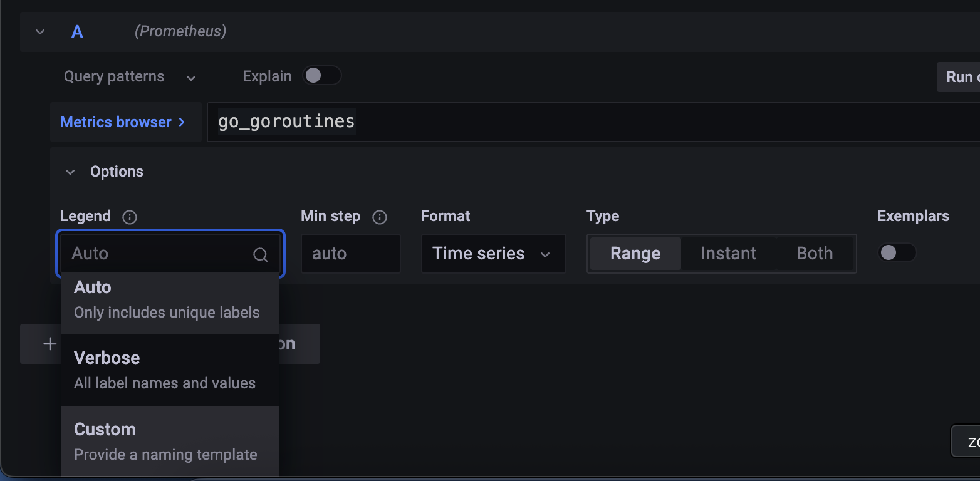Image resolution: width=980 pixels, height=481 pixels.
Task: Toggle the Explain switch
Action: click(x=321, y=76)
